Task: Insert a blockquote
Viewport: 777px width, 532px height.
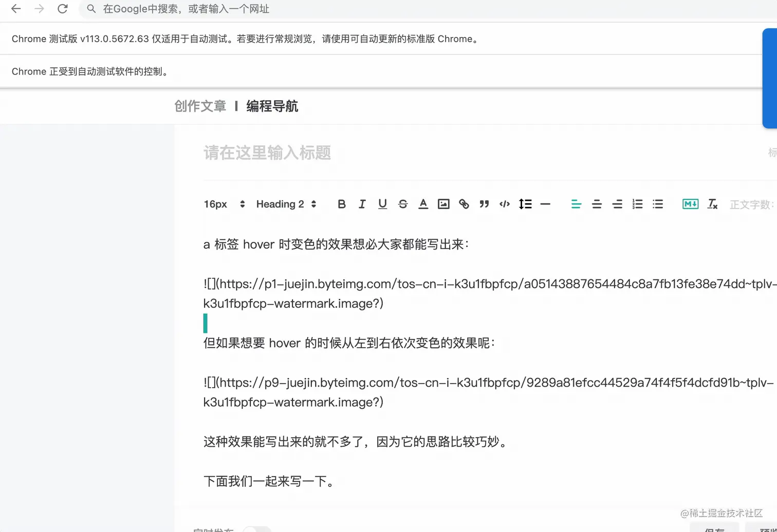Action: pos(484,204)
